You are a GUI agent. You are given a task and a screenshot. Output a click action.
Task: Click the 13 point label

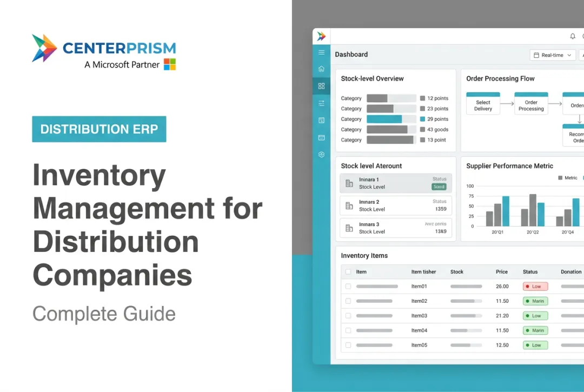436,140
